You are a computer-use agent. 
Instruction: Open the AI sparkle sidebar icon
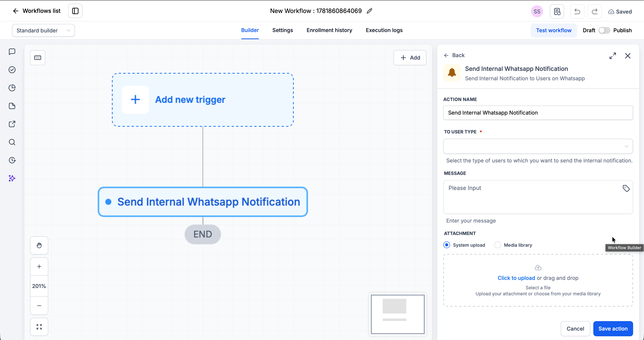(12, 178)
